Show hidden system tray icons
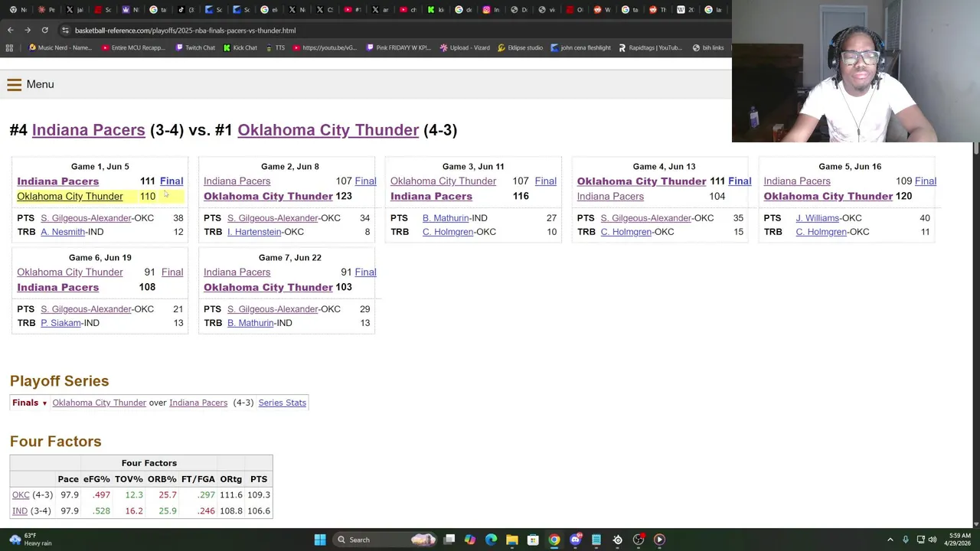The height and width of the screenshot is (551, 980). (891, 540)
